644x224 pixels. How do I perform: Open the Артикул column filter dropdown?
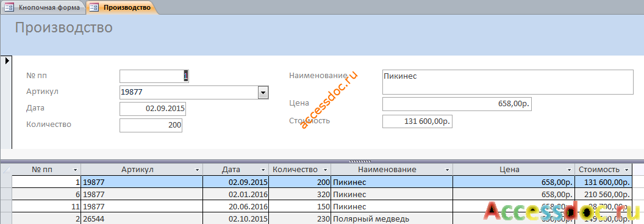[198, 170]
